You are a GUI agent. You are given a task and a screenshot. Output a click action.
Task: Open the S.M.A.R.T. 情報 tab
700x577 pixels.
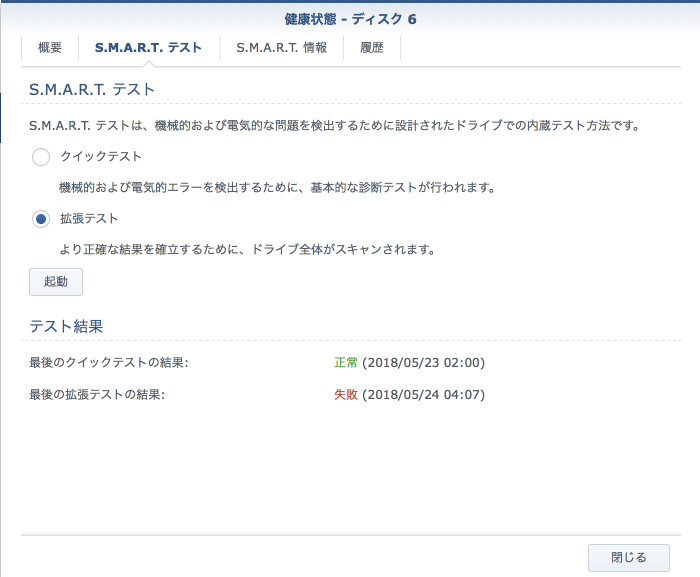click(x=281, y=47)
